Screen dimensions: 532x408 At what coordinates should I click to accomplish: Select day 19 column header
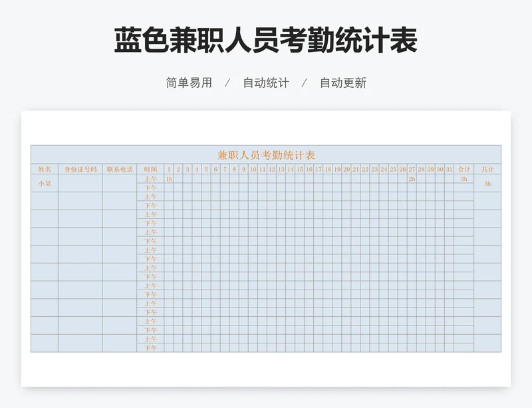click(x=337, y=169)
